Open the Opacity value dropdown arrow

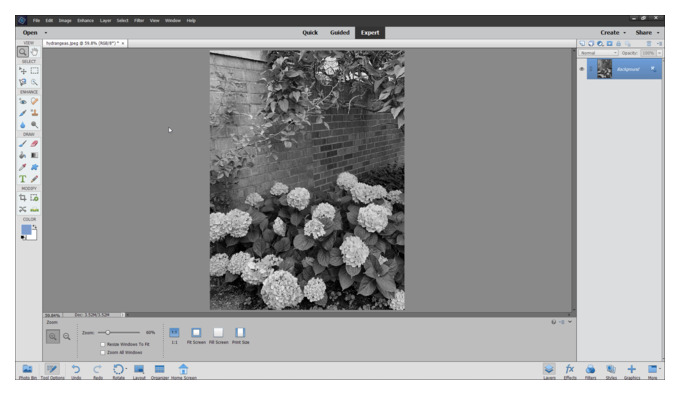click(x=659, y=53)
